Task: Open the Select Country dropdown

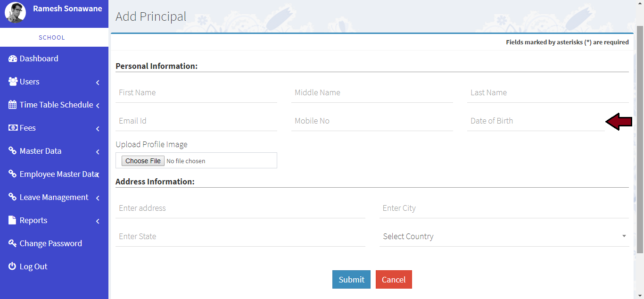Action: click(x=504, y=236)
